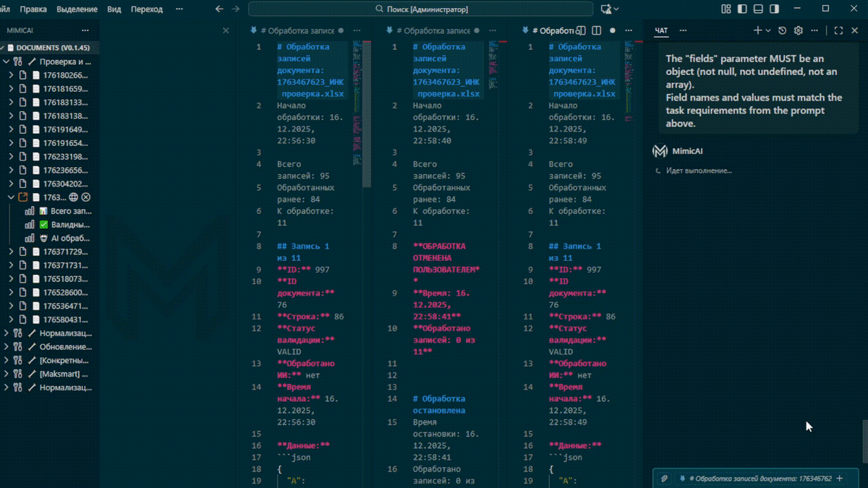This screenshot has height=488, width=868.
Task: Expand the 176304202... document
Action: 12,184
